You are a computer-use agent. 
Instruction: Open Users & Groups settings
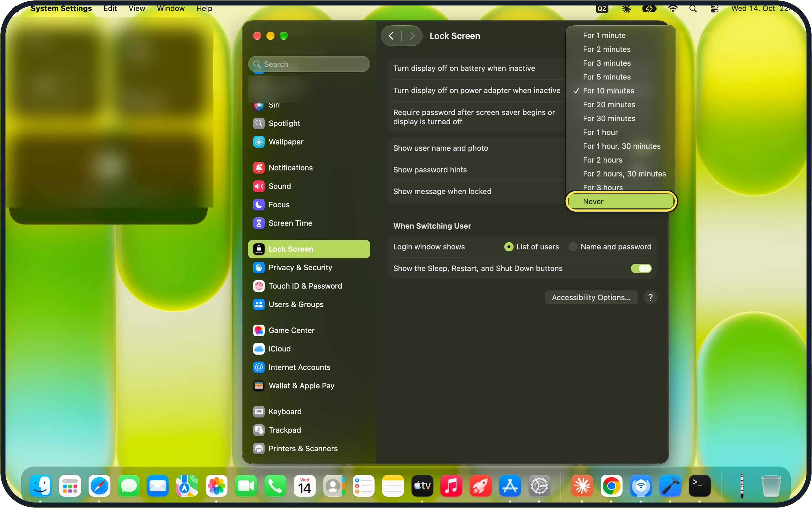(x=309, y=304)
